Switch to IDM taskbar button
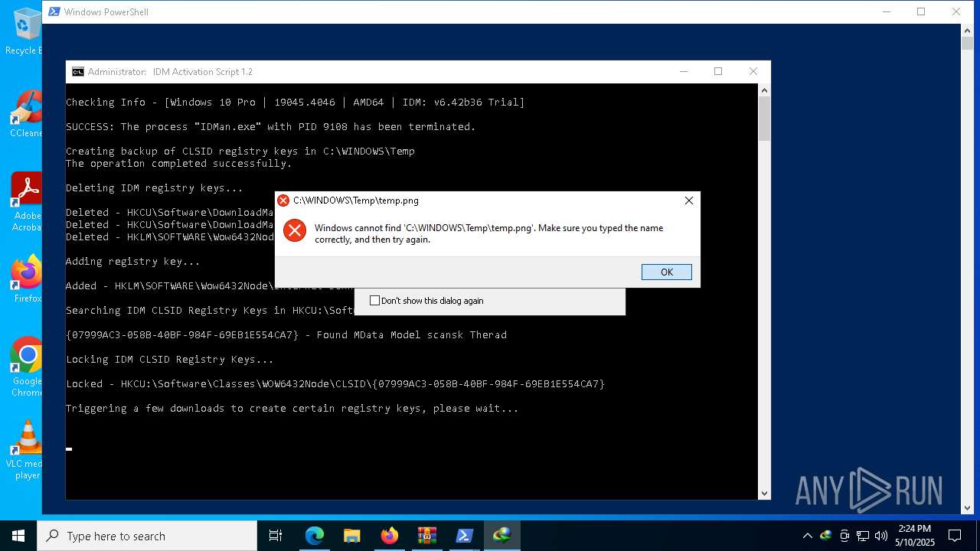The width and height of the screenshot is (980, 551). [x=502, y=536]
